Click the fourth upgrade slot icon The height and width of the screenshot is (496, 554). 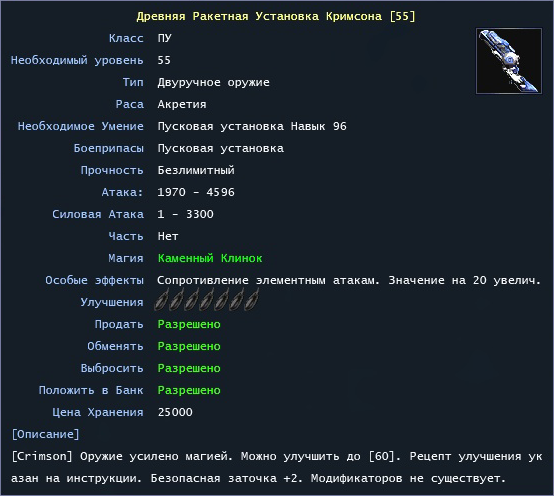pyautogui.click(x=206, y=300)
